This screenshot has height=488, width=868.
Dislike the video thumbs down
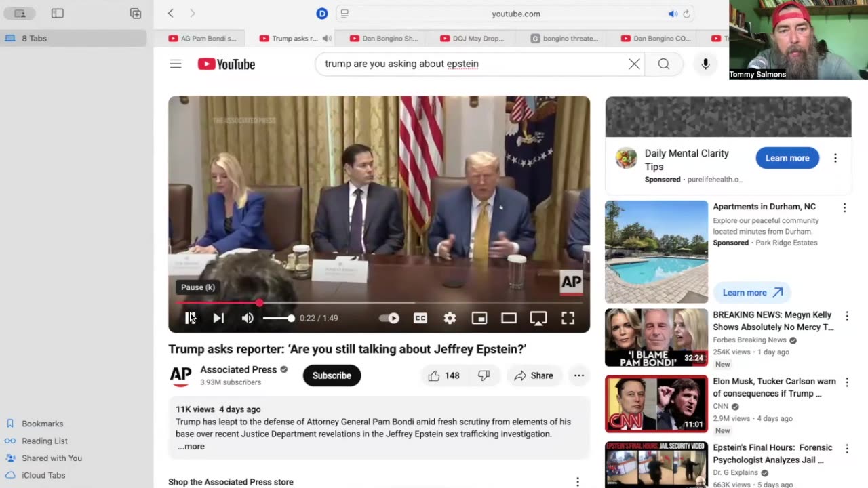coord(484,375)
